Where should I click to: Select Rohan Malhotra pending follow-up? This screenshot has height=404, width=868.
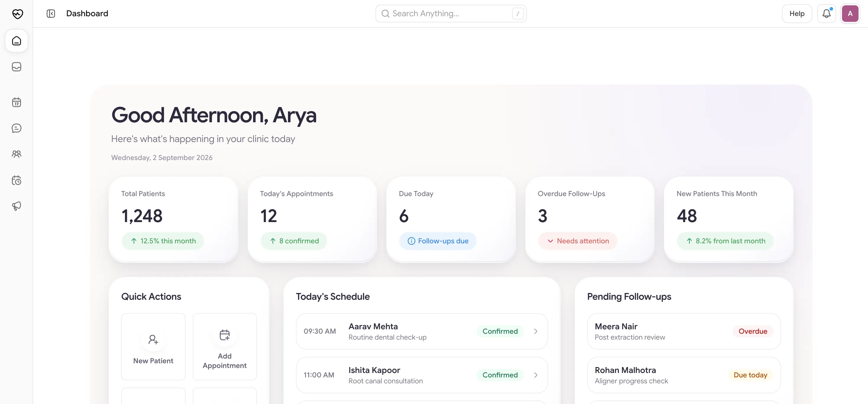click(x=684, y=375)
